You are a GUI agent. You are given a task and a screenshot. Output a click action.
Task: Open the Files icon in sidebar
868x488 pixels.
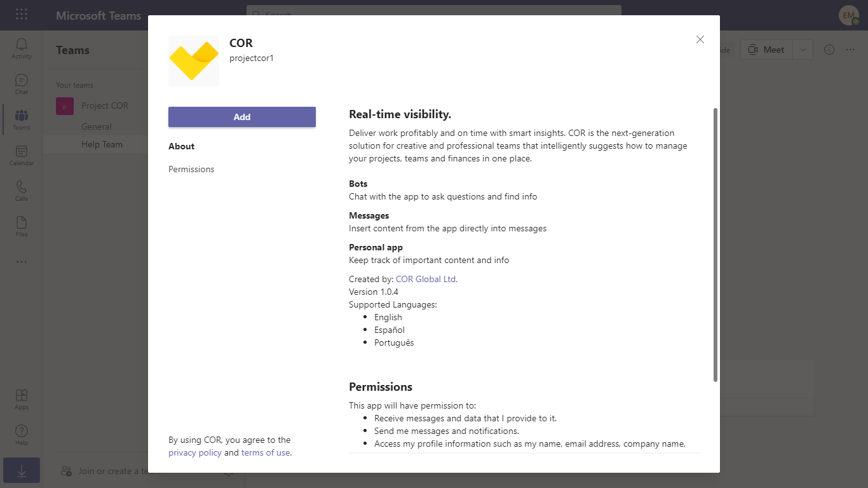pos(22,226)
